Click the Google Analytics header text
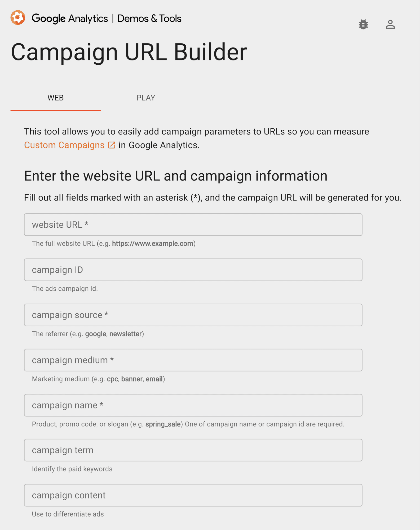Image resolution: width=420 pixels, height=530 pixels. 70,19
